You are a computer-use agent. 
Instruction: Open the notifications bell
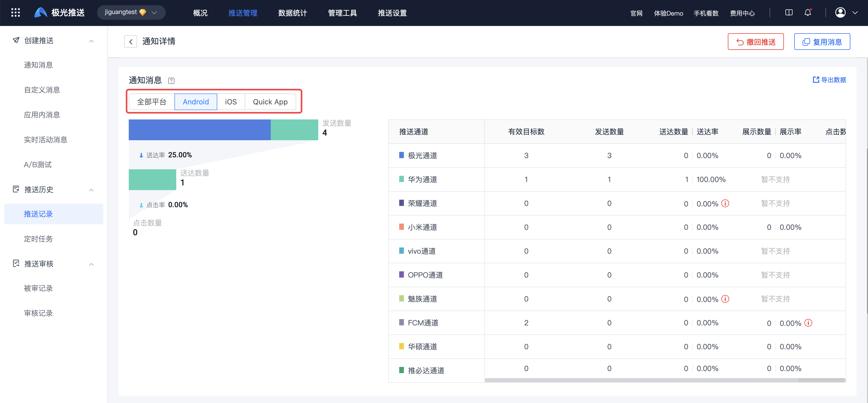click(x=808, y=12)
